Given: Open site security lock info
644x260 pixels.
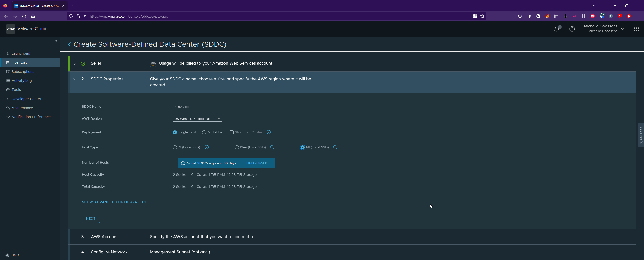Looking at the screenshot, I should (78, 16).
